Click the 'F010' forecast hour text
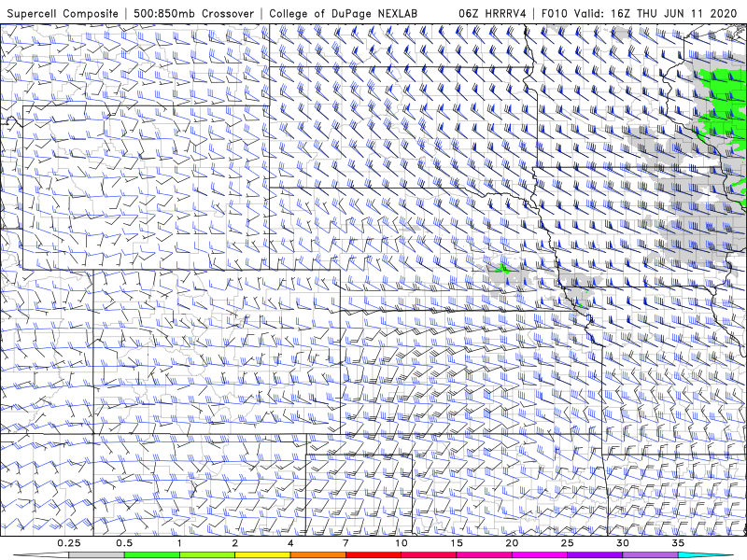 coord(554,14)
